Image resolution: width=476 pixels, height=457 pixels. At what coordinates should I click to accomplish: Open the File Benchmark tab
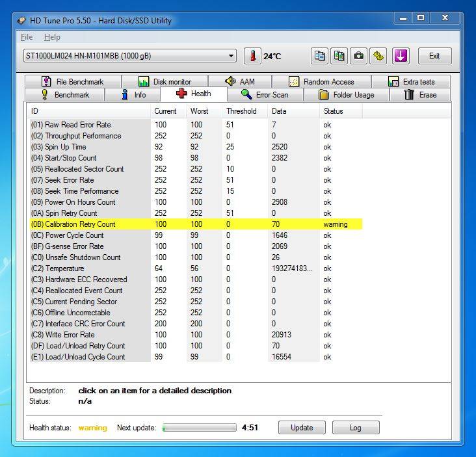click(73, 82)
